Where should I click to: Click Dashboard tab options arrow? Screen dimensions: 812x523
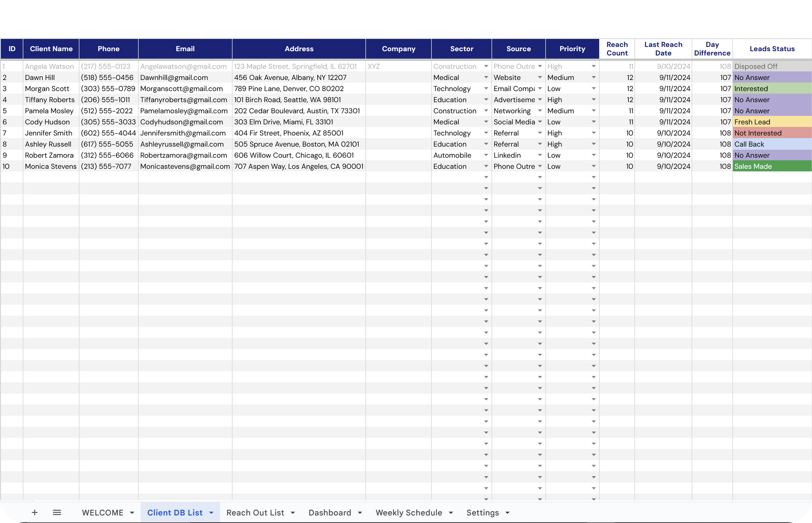(x=360, y=513)
